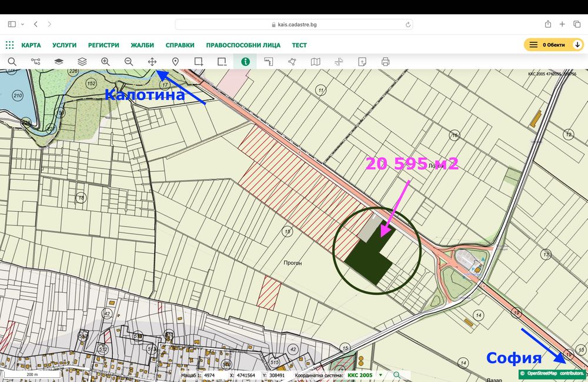
Task: Click the print map icon
Action: click(386, 62)
